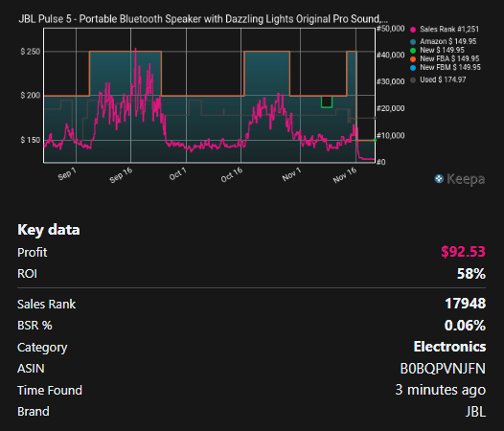
Task: Click the pink Sales Rank legend dot
Action: (x=413, y=30)
